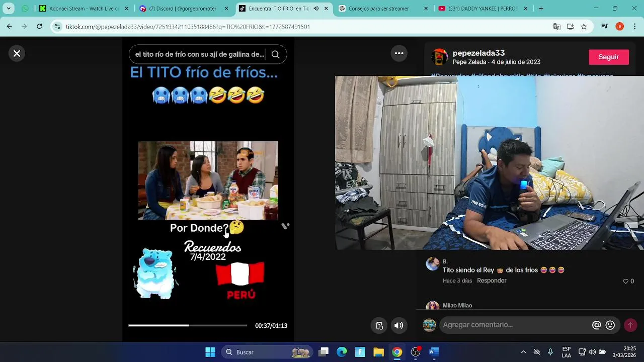644x362 pixels.
Task: Open the tray volume speaker icon
Action: (x=592, y=352)
